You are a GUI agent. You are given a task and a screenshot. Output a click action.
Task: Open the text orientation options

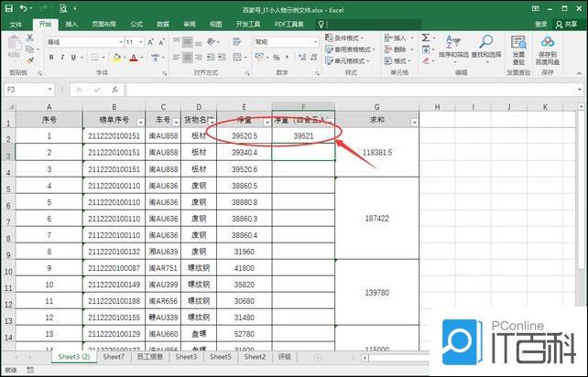click(x=212, y=41)
